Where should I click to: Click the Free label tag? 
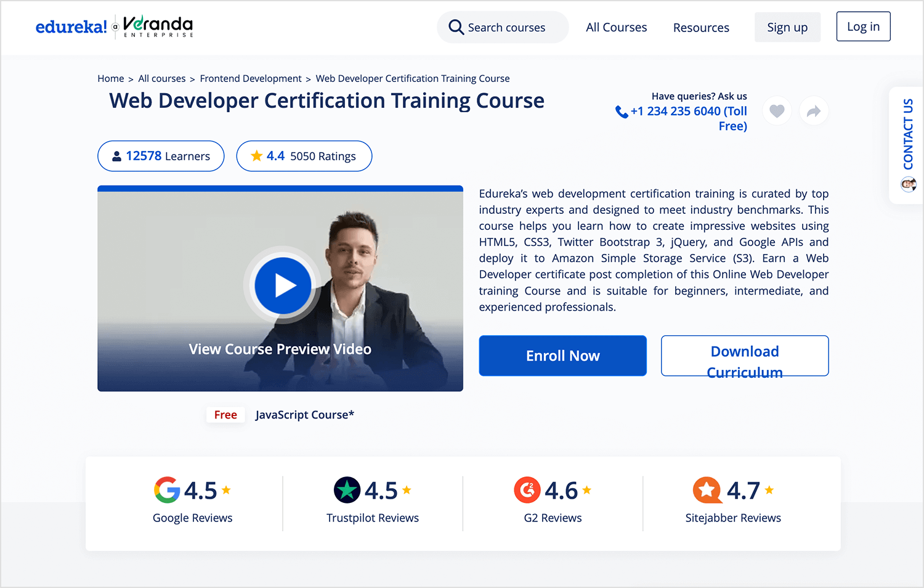pos(225,415)
